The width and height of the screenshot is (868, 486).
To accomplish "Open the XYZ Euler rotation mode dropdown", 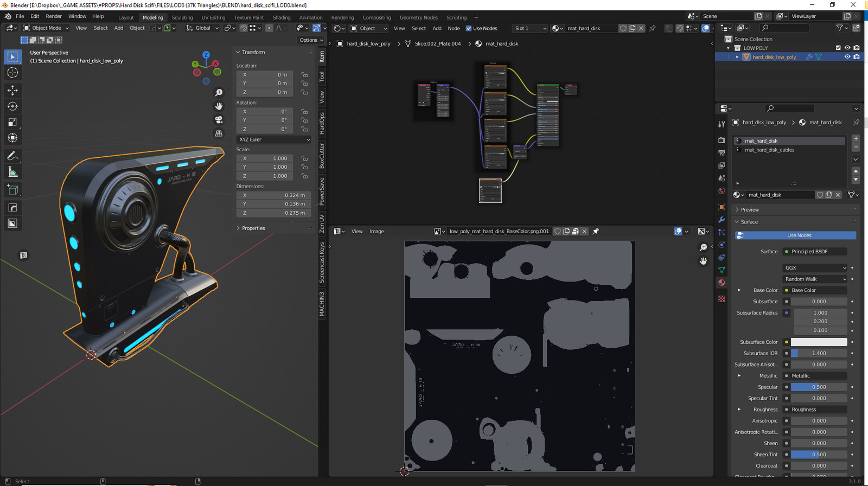I will [274, 139].
